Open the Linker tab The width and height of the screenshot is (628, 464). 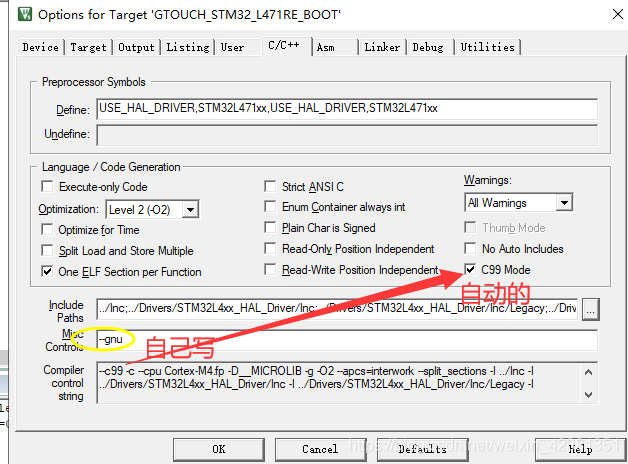(382, 47)
